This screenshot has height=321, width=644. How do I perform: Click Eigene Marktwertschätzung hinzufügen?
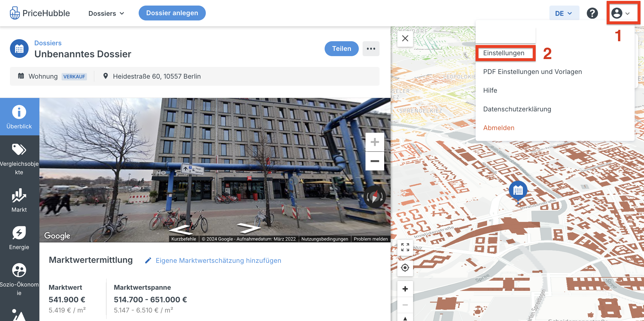pyautogui.click(x=218, y=260)
